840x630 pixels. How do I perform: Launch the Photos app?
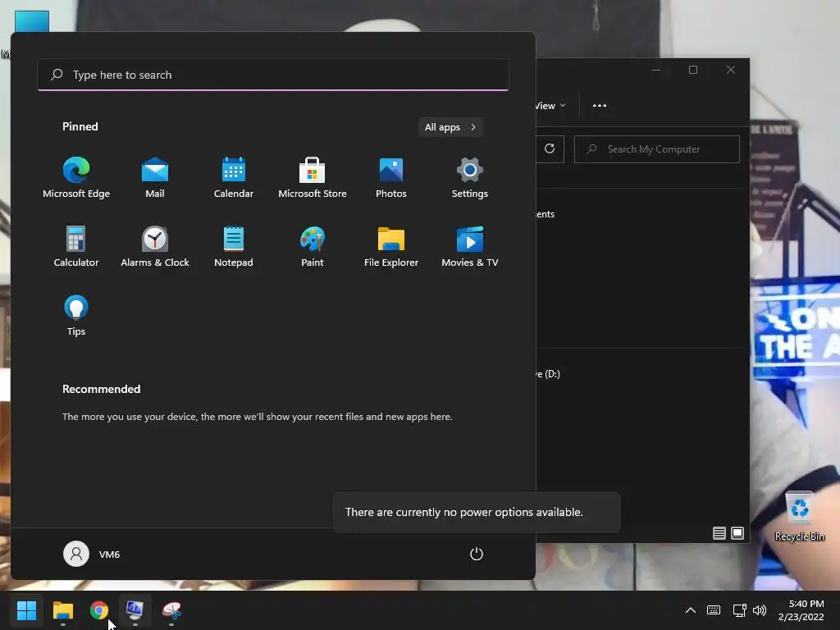(x=391, y=178)
